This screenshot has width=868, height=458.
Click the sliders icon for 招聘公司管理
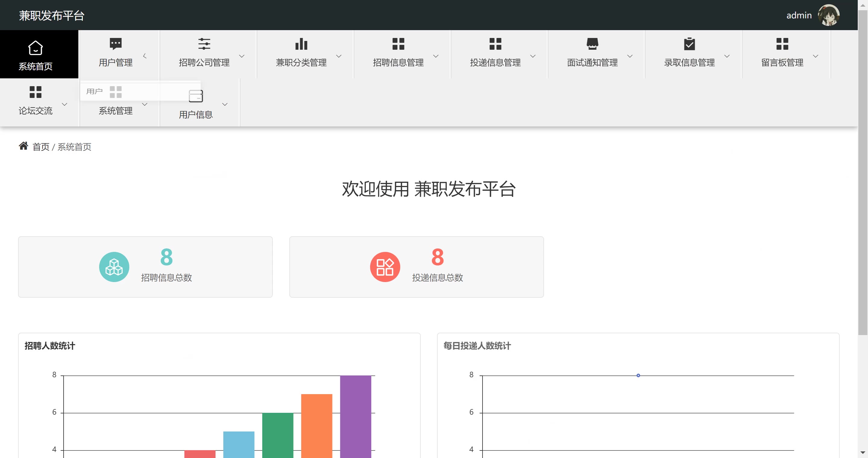pos(204,44)
